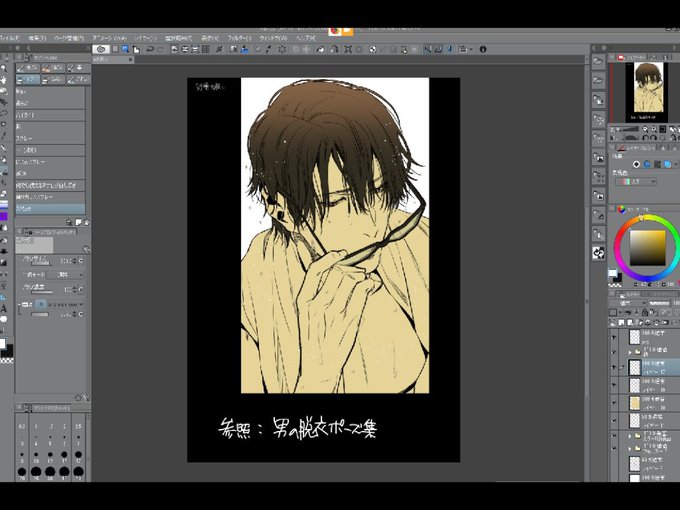Click the brush size slider in tool property
Screen dimensions: 680x510
click(40, 264)
